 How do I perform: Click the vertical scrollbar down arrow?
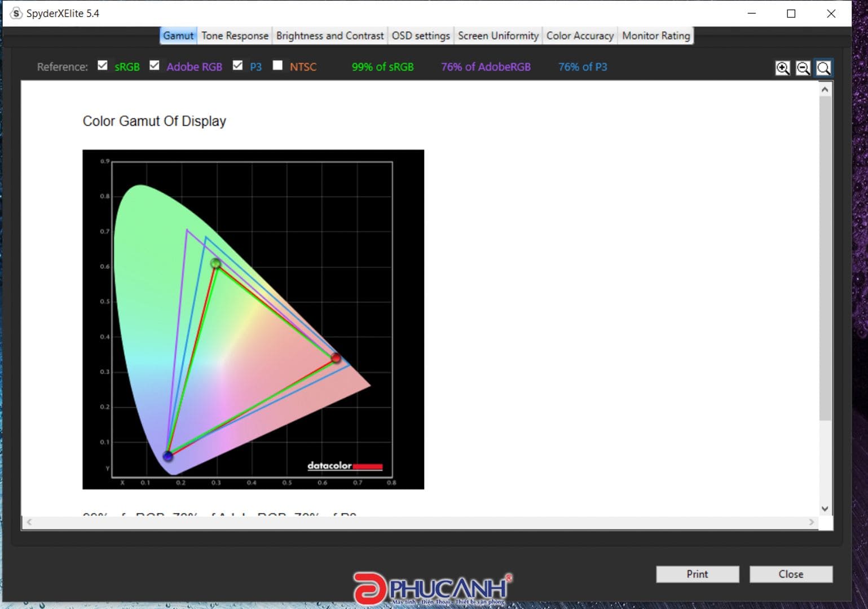click(x=825, y=508)
